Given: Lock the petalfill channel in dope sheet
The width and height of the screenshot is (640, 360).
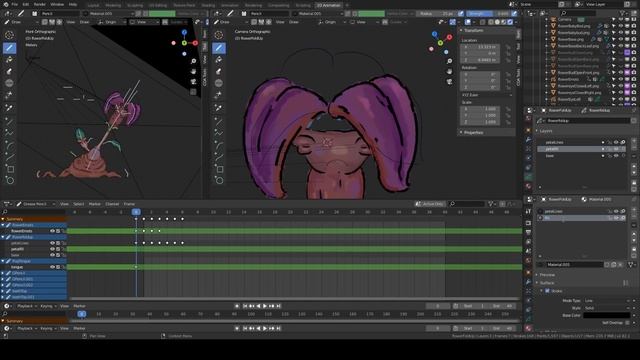Looking at the screenshot, I should pos(63,249).
